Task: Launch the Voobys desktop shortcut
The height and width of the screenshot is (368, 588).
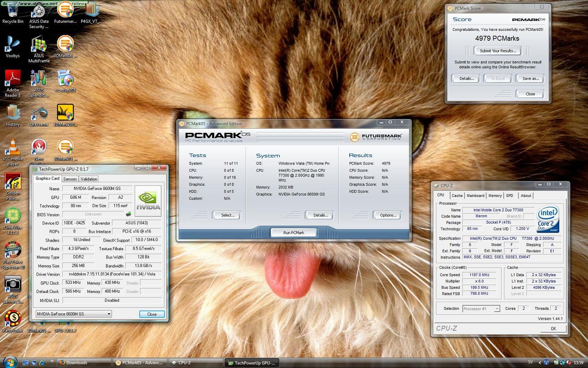Action: pos(13,47)
